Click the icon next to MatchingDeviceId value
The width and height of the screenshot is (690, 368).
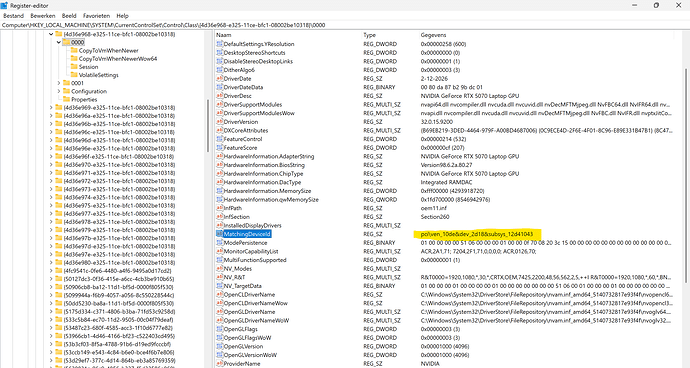[x=220, y=234]
